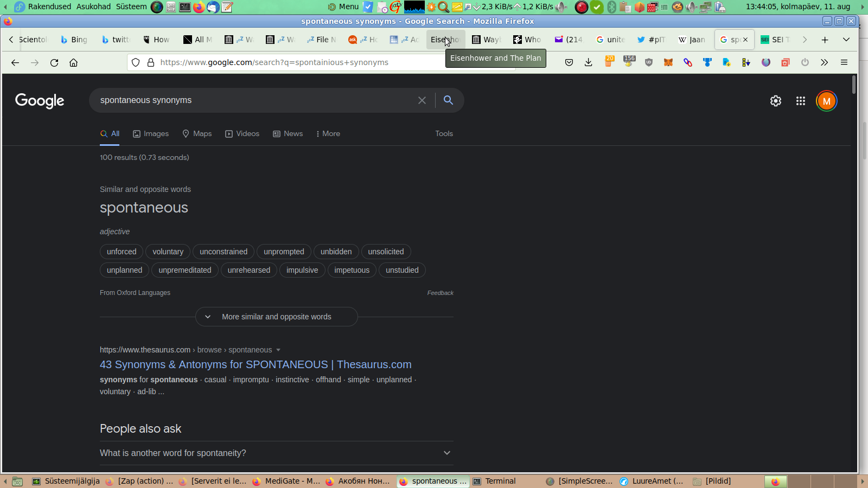
Task: Switch to the Bing browser tab
Action: (x=74, y=40)
